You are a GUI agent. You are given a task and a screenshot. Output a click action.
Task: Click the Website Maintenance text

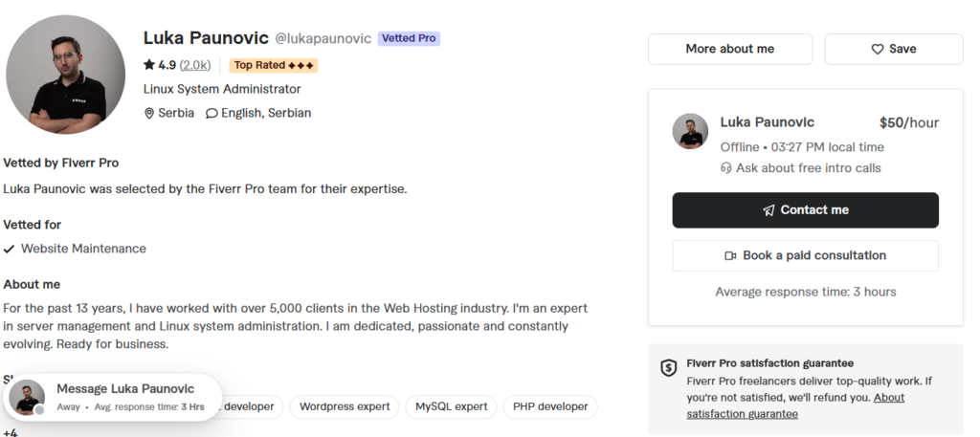(x=83, y=249)
